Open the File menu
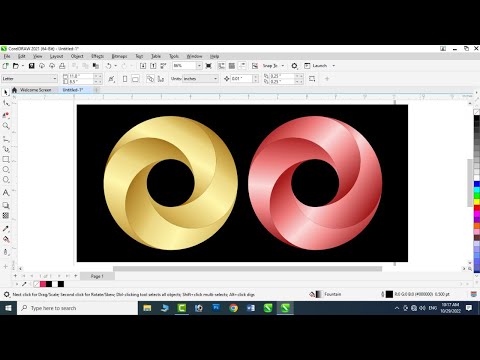The height and width of the screenshot is (360, 480). [x=7, y=56]
